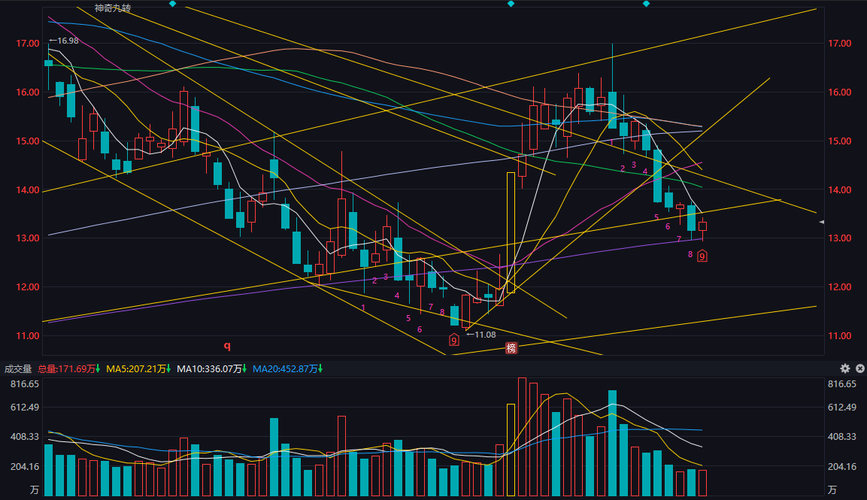Click 408.33 on the left volume axis
The height and width of the screenshot is (500, 867).
click(25, 437)
